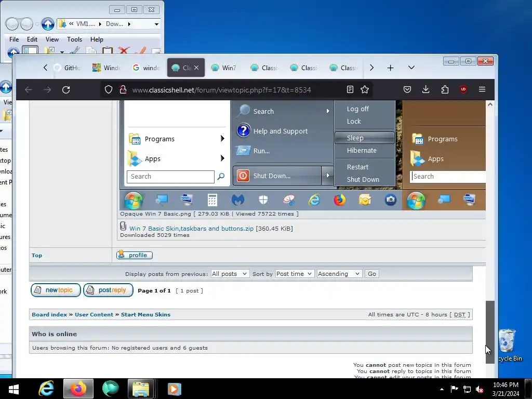Open the Classic Shell taskbar icon
Image resolution: width=532 pixels, height=399 pixels.
[x=110, y=389]
